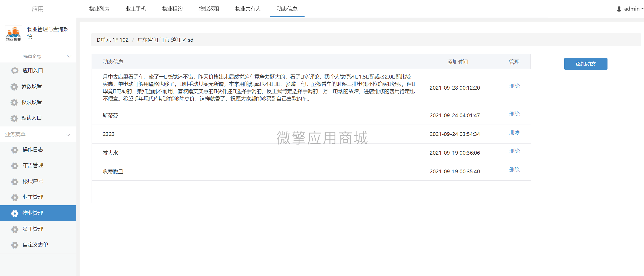
Task: Click the 物业托管 app logo
Action: point(13,34)
